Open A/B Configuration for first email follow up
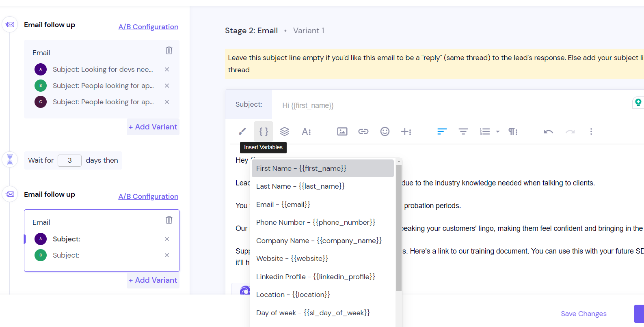This screenshot has width=644, height=327. (148, 27)
